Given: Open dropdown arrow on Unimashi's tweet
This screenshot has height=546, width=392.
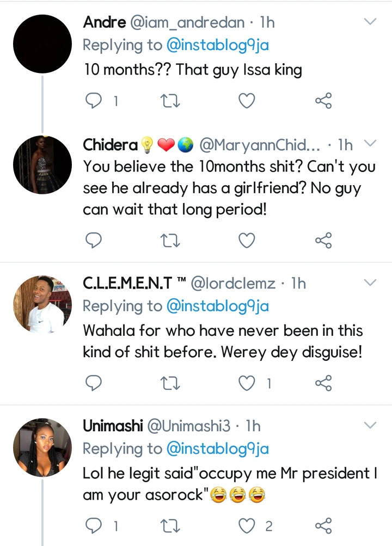Looking at the screenshot, I should 370,425.
